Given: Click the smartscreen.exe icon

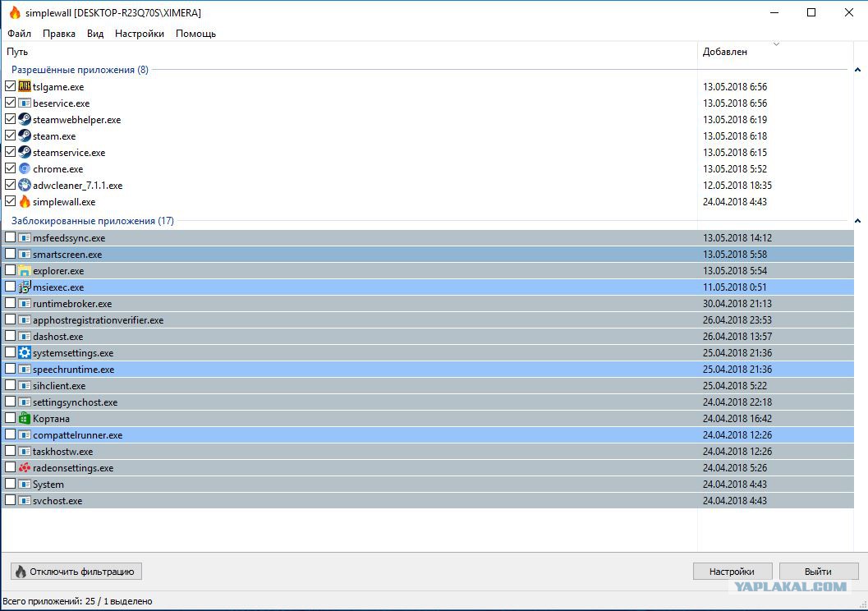Looking at the screenshot, I should click(x=25, y=254).
